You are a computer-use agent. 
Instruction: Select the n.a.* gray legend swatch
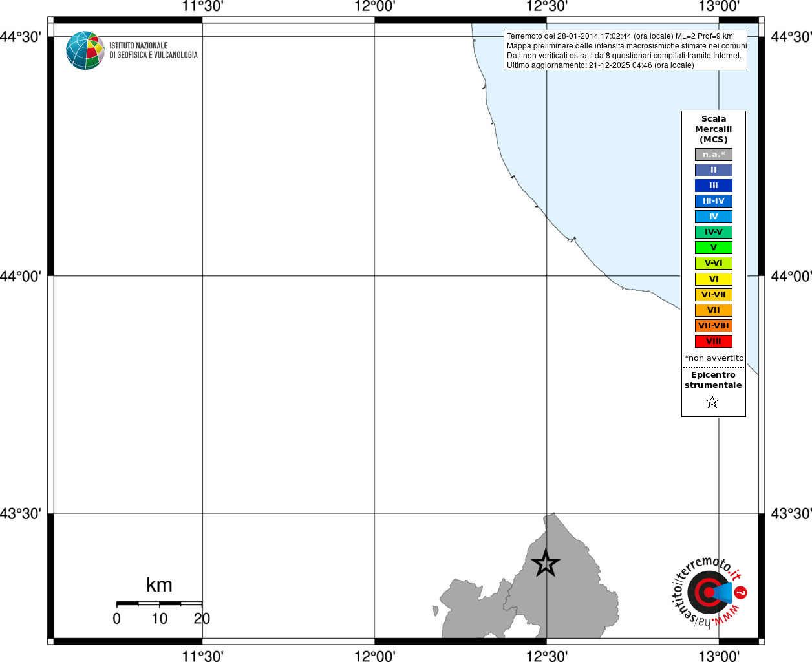pyautogui.click(x=714, y=155)
